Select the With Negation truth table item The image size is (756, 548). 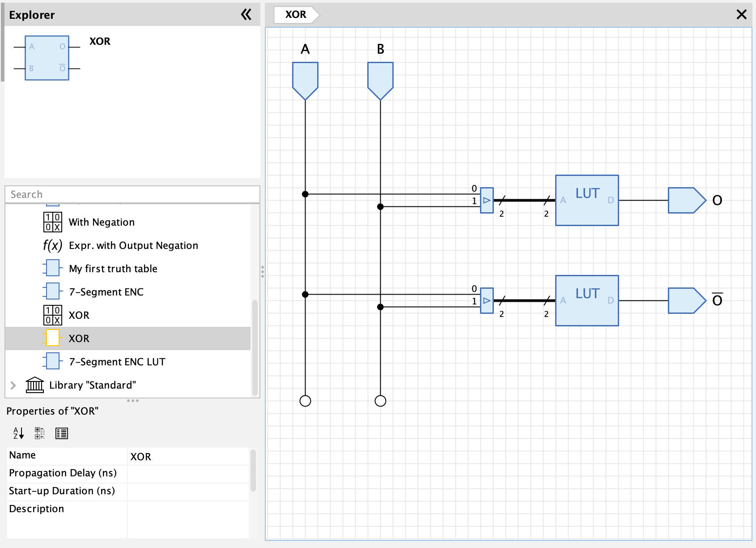click(x=102, y=222)
